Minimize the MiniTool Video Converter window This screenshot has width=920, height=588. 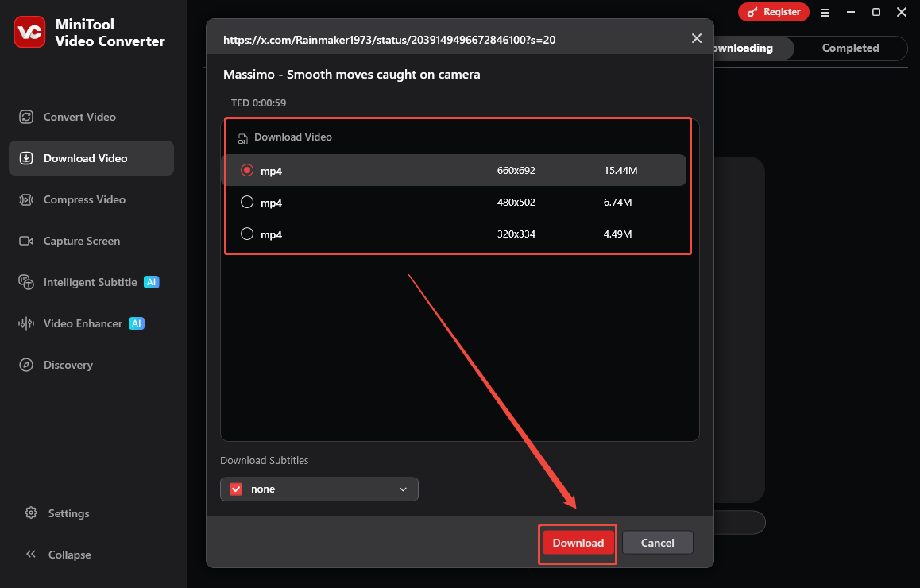click(851, 12)
